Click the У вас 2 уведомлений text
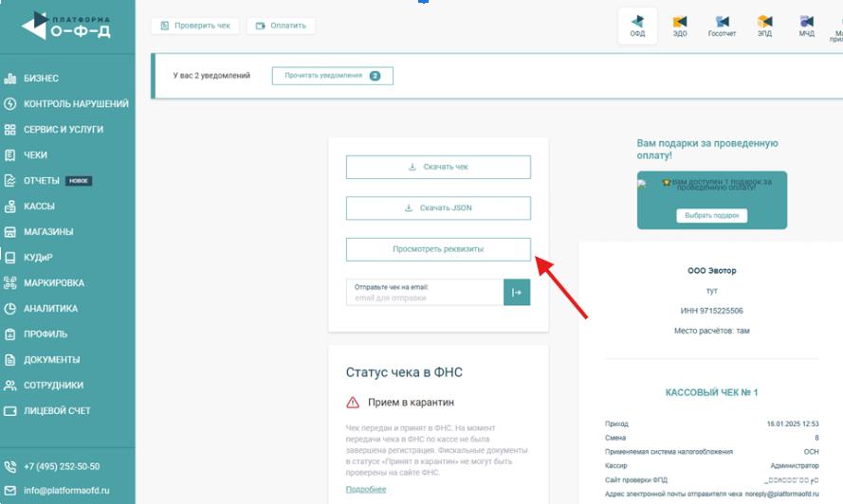843x504 pixels. pos(211,76)
